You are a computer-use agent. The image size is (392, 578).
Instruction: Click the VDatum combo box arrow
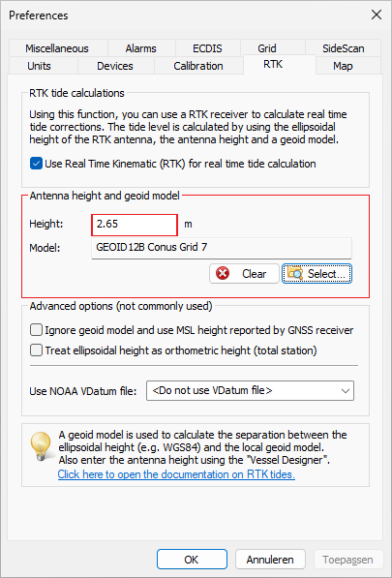point(346,391)
